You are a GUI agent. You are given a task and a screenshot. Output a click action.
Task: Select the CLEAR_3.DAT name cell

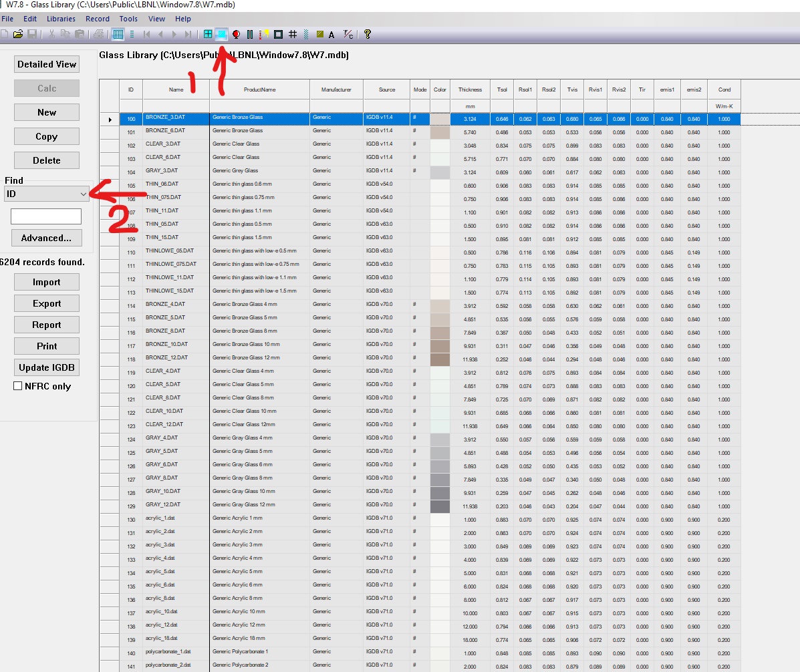coord(176,144)
